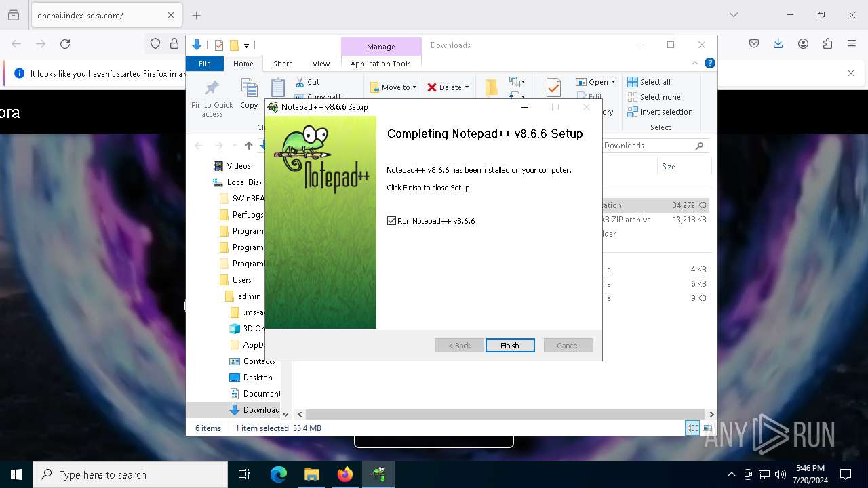Click Select none in ribbon
Viewport: 868px width, 488px height.
[654, 97]
